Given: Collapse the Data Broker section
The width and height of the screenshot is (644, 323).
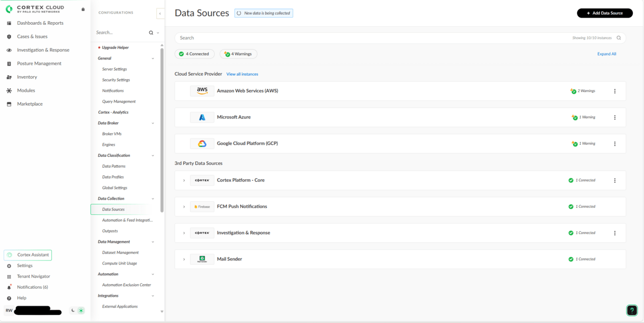Looking at the screenshot, I should 153,123.
